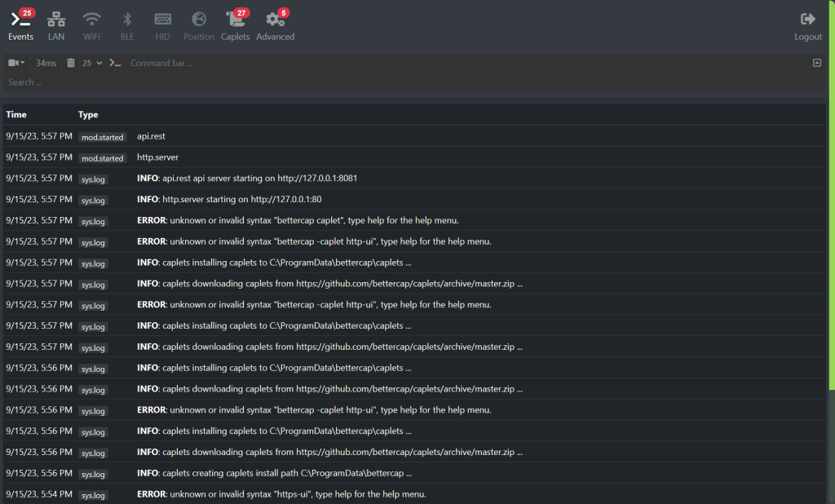The height and width of the screenshot is (504, 835).
Task: Go to the BLE tab
Action: pyautogui.click(x=127, y=26)
